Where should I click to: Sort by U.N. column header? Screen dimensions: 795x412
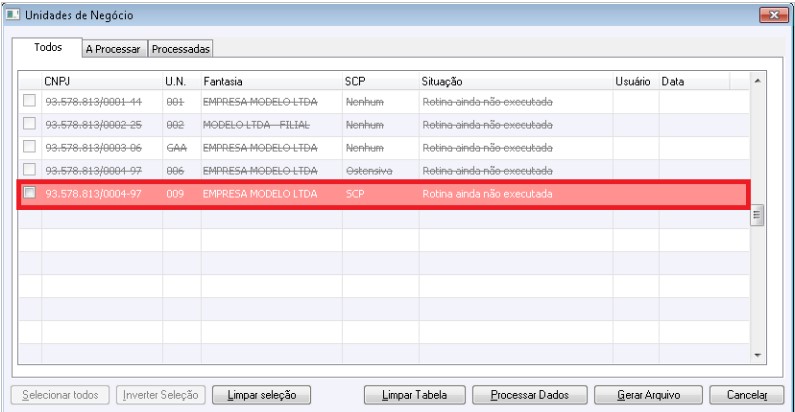[x=182, y=81]
